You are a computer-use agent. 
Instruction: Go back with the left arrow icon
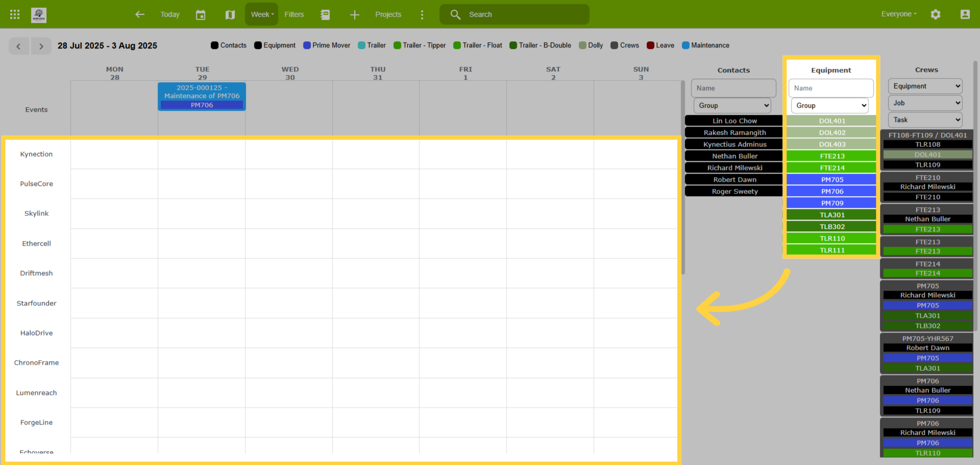pyautogui.click(x=140, y=14)
